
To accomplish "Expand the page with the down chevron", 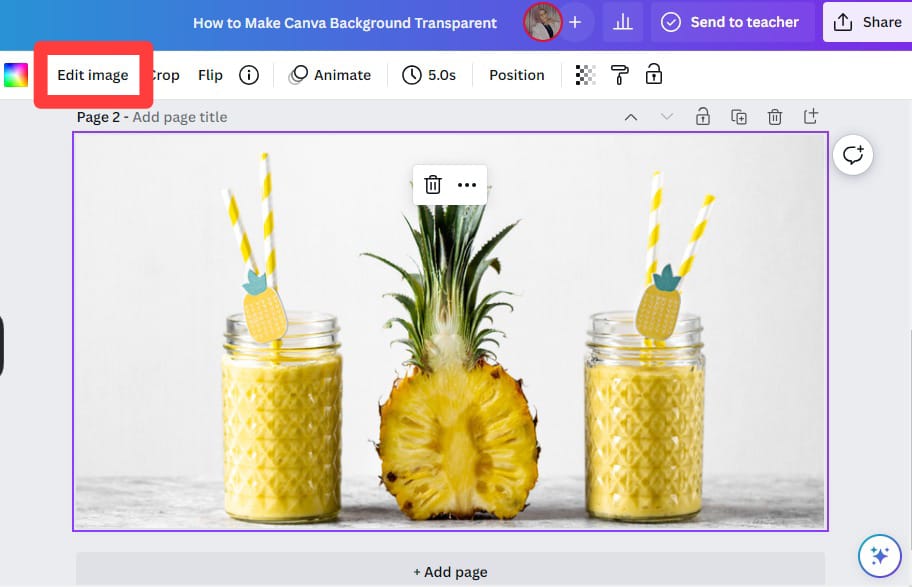I will [667, 116].
